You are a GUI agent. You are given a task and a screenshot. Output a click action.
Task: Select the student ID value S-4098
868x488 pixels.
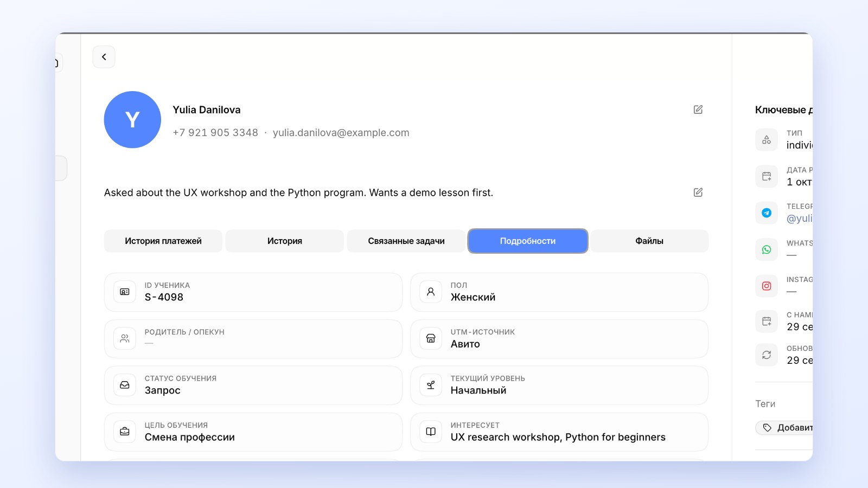(164, 297)
